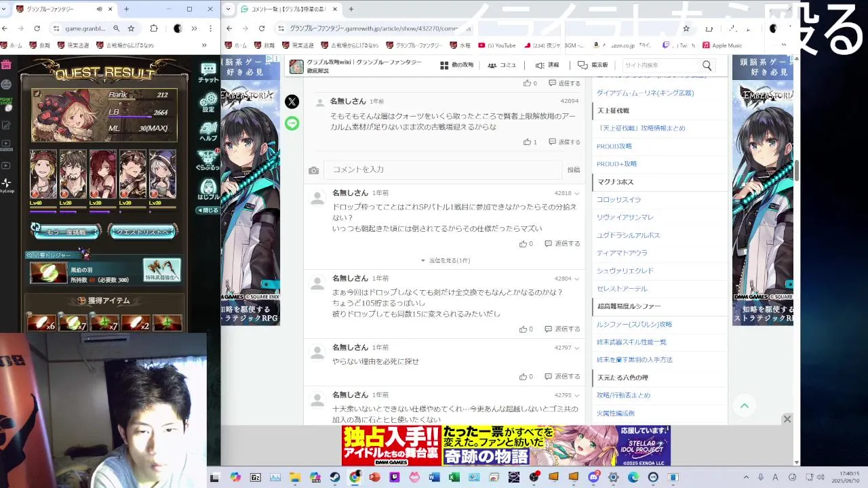Open Excel from the taskbar
This screenshot has height=488, width=868.
click(x=454, y=477)
